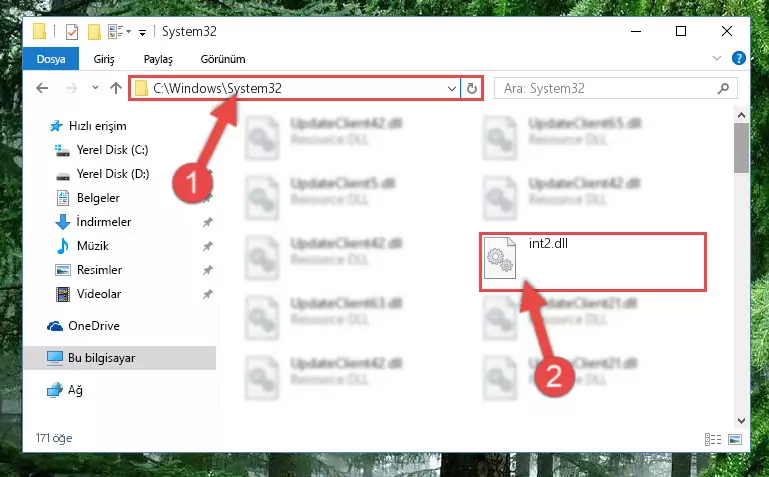This screenshot has height=477, width=769.
Task: Switch to Large icons view
Action: click(735, 439)
